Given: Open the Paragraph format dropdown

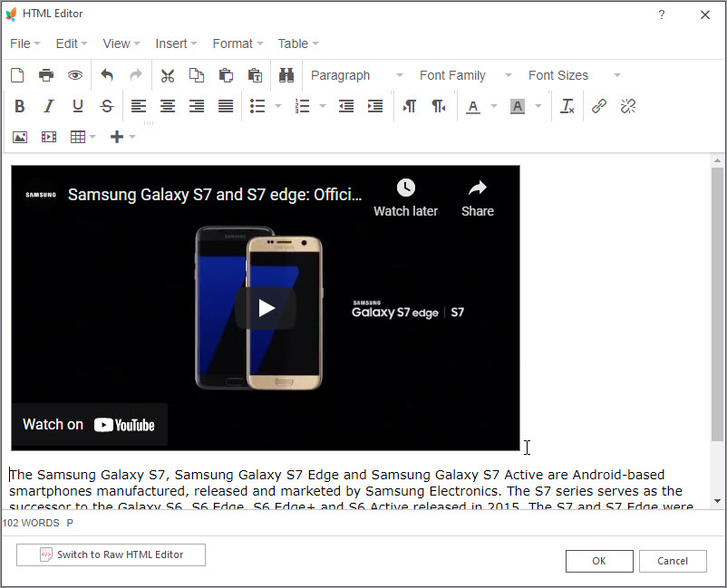Looking at the screenshot, I should coord(356,75).
